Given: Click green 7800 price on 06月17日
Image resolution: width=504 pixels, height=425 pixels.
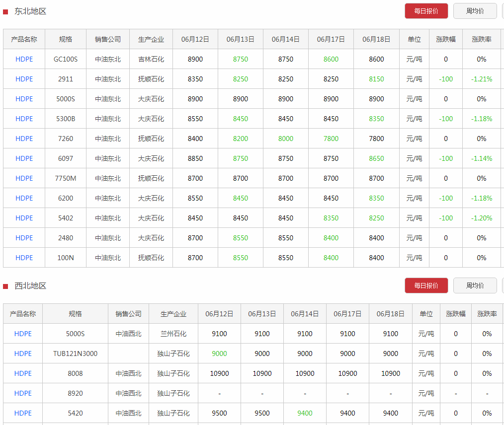Looking at the screenshot, I should [331, 139].
